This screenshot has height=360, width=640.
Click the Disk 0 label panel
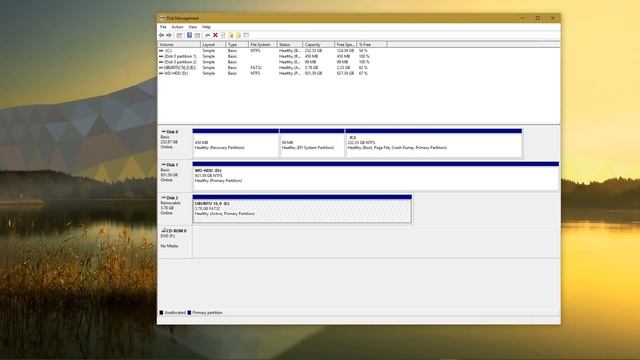pos(175,142)
